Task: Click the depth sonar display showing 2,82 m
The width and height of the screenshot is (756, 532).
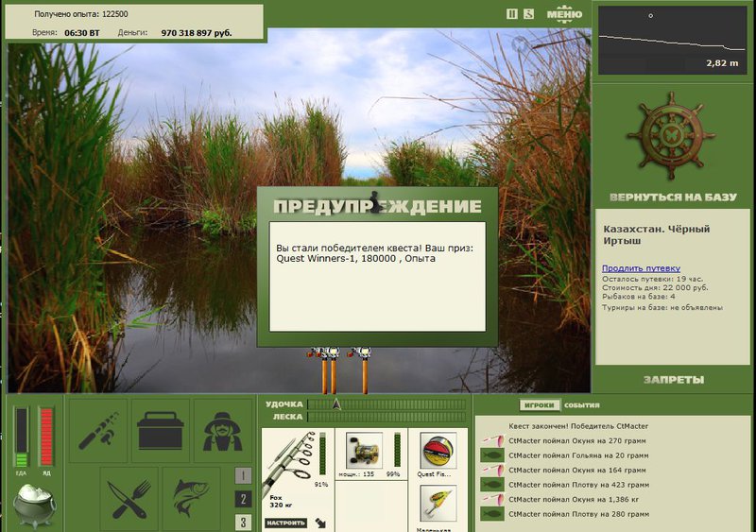Action: coord(672,40)
